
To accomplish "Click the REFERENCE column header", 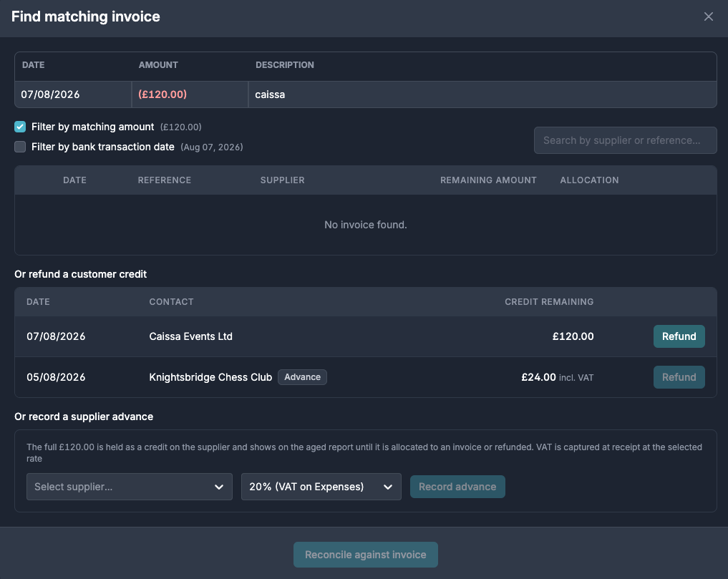I will [165, 180].
